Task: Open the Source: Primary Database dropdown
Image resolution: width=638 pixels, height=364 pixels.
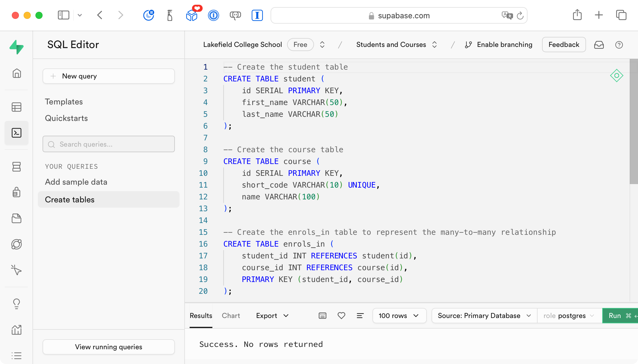Action: click(x=484, y=316)
